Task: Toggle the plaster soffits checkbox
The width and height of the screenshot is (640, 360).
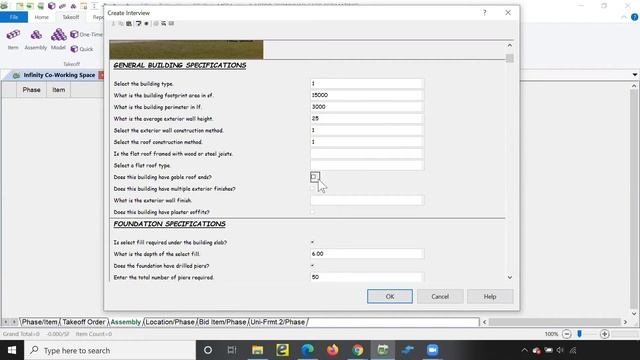Action: (x=313, y=212)
